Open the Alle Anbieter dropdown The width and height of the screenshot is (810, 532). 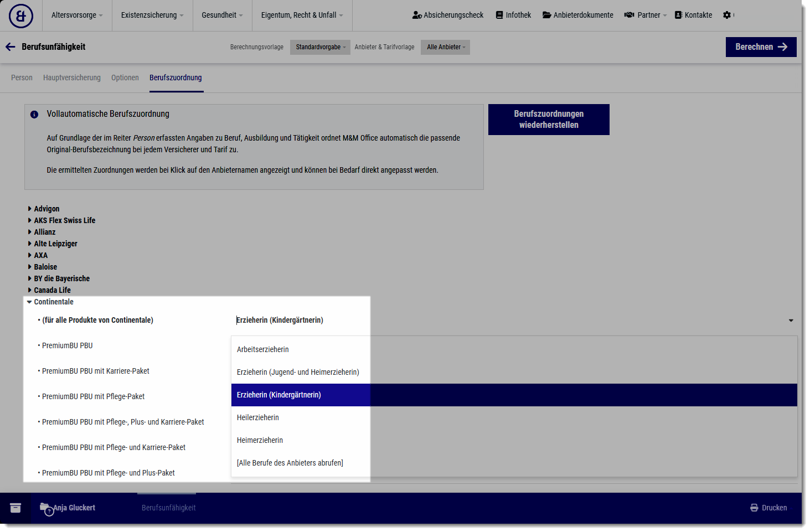pyautogui.click(x=446, y=47)
